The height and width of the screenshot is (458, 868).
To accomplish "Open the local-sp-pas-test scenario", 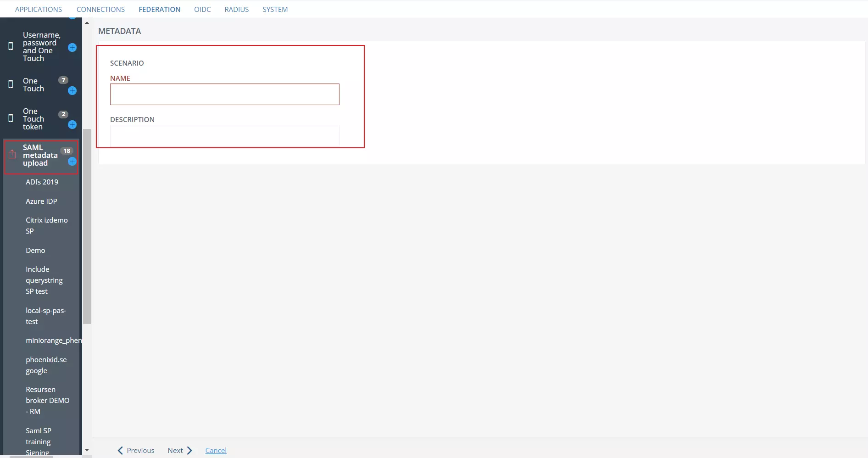I will click(x=46, y=316).
